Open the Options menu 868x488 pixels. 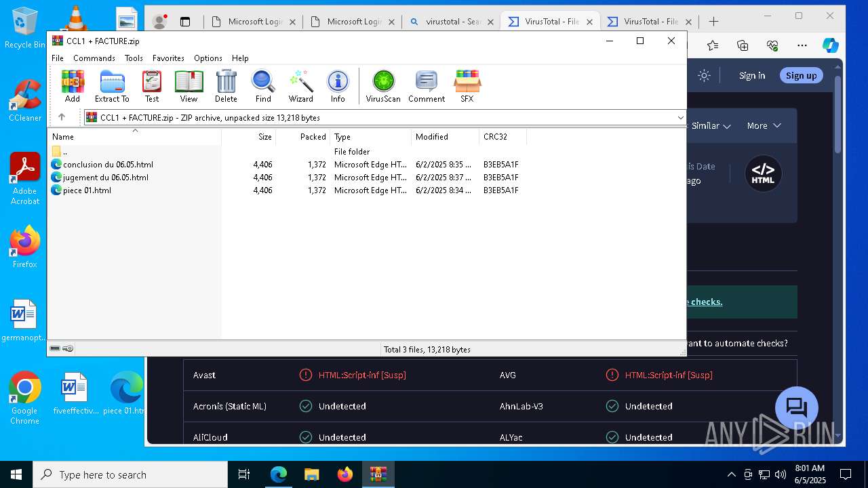pyautogui.click(x=208, y=58)
